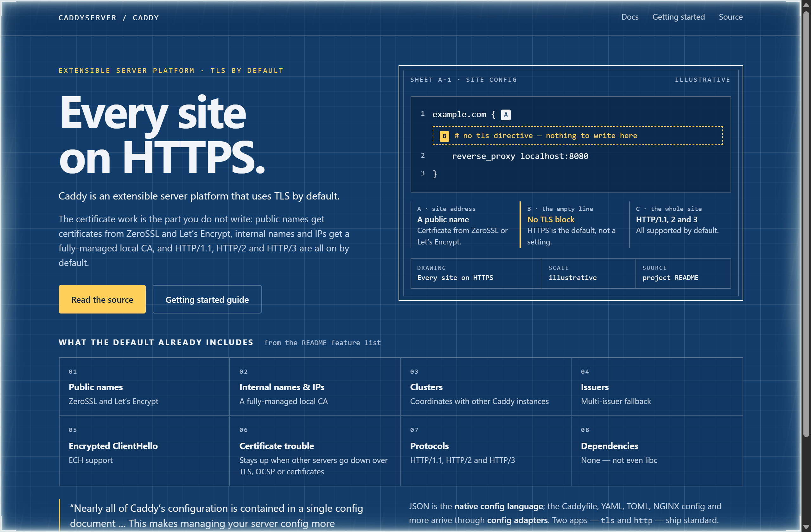Click the 'A public name' legend heading
This screenshot has width=811, height=532.
click(443, 220)
